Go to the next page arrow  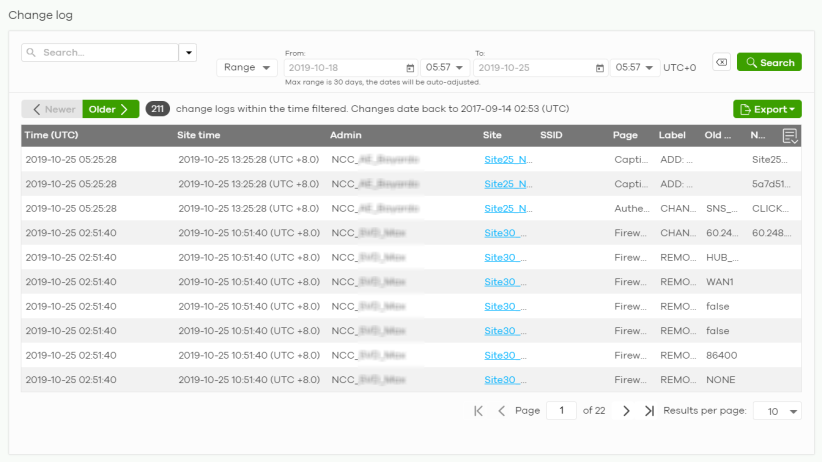click(x=626, y=411)
